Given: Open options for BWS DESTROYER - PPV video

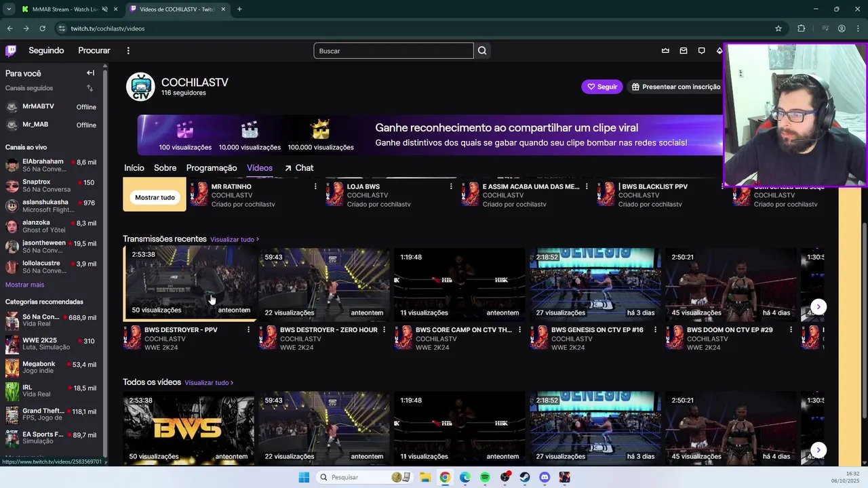Looking at the screenshot, I should point(248,329).
